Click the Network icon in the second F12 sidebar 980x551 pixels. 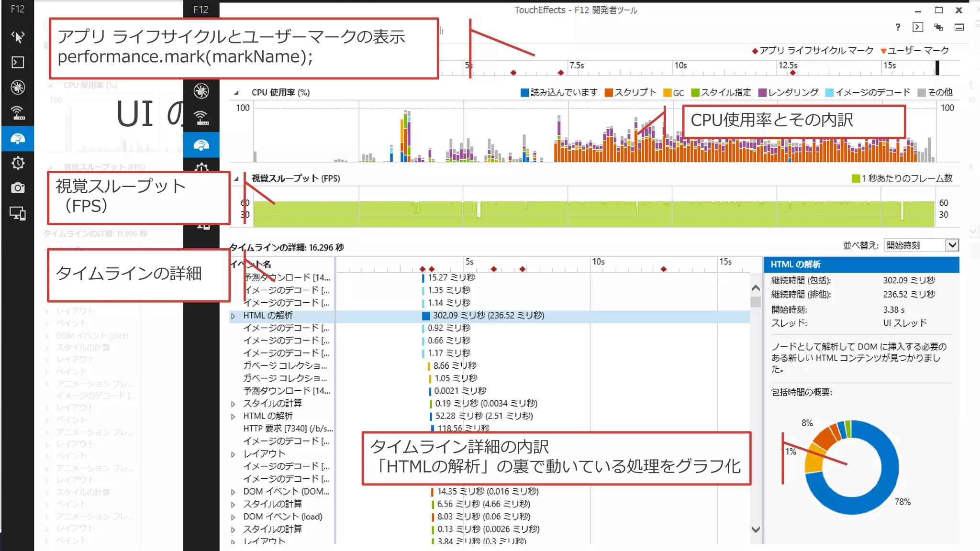[201, 117]
